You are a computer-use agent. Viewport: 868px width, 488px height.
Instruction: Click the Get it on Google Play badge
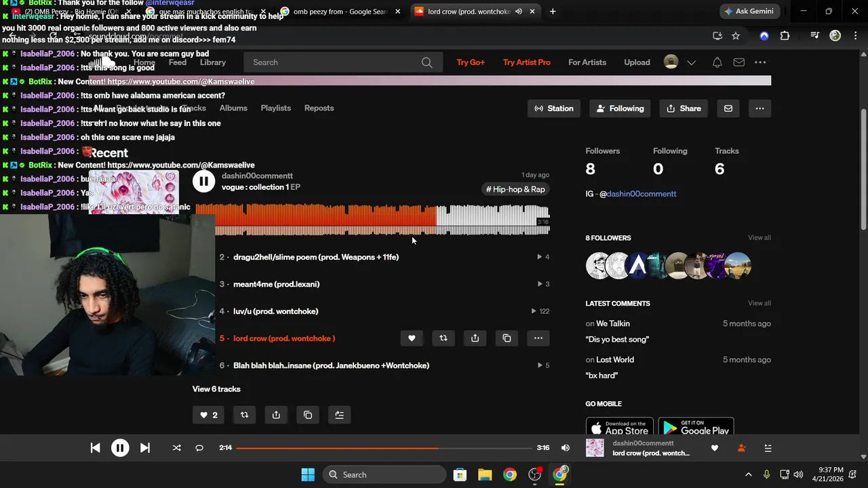tap(696, 426)
